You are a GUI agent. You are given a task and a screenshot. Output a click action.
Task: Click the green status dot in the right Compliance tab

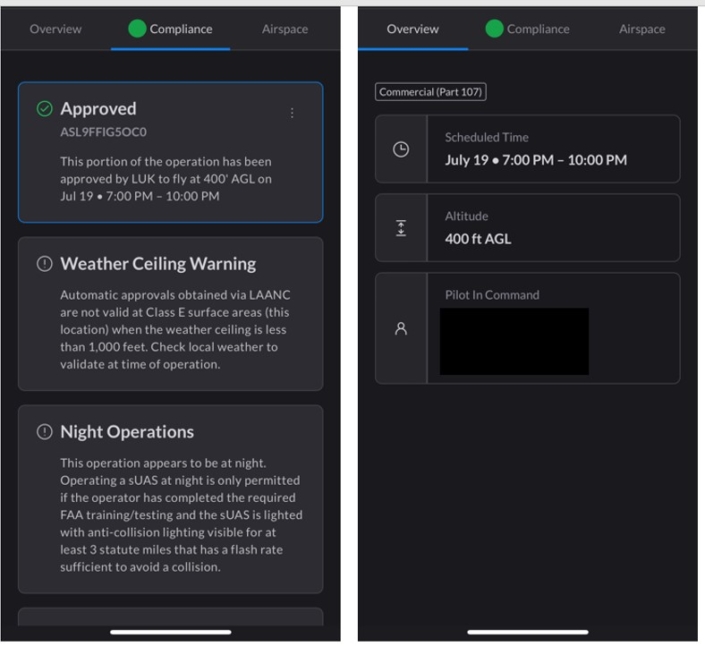pos(494,29)
